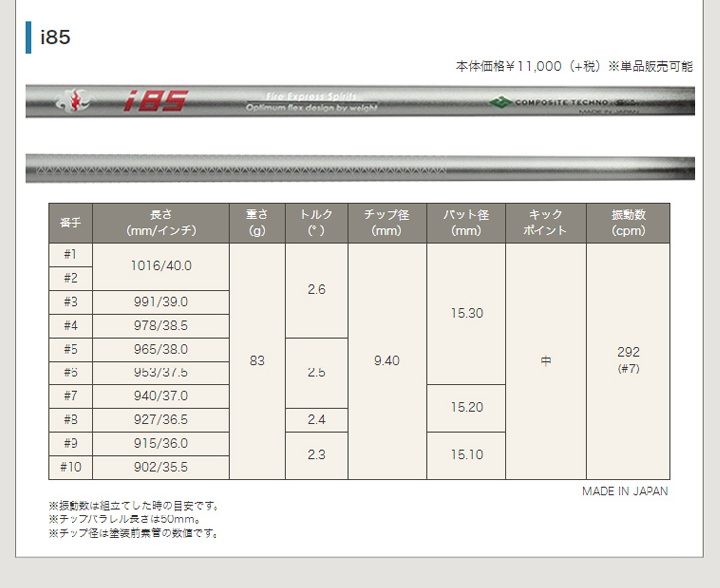720x588 pixels.
Task: Select the #10 row cell
Action: 71,467
